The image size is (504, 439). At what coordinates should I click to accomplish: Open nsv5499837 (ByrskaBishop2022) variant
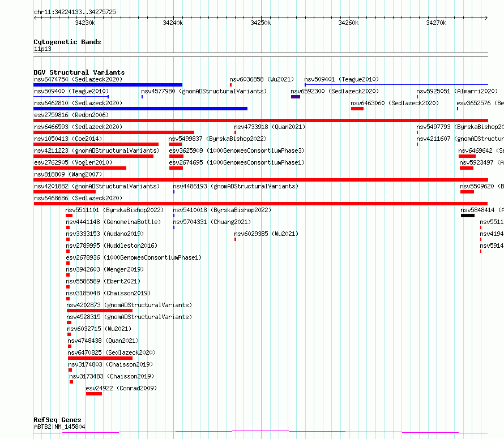[x=217, y=139]
